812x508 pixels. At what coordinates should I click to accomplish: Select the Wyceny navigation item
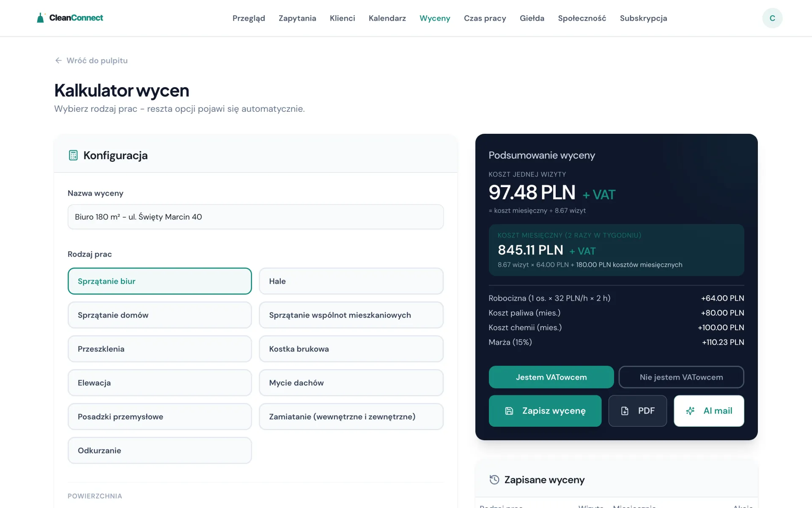pyautogui.click(x=435, y=18)
